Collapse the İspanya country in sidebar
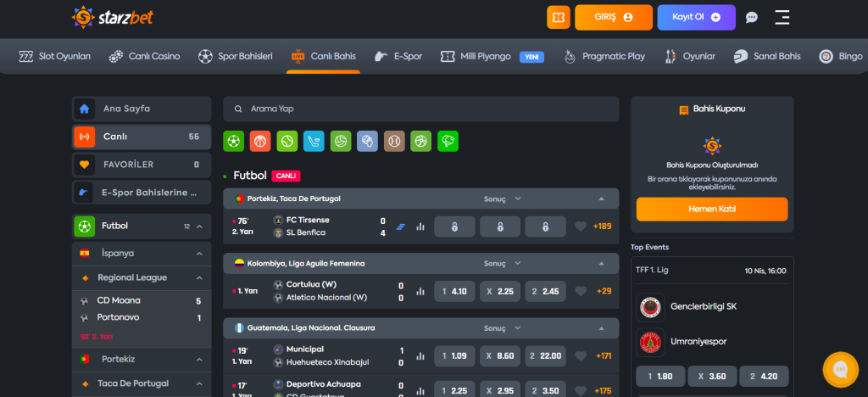The image size is (868, 397). point(199,254)
